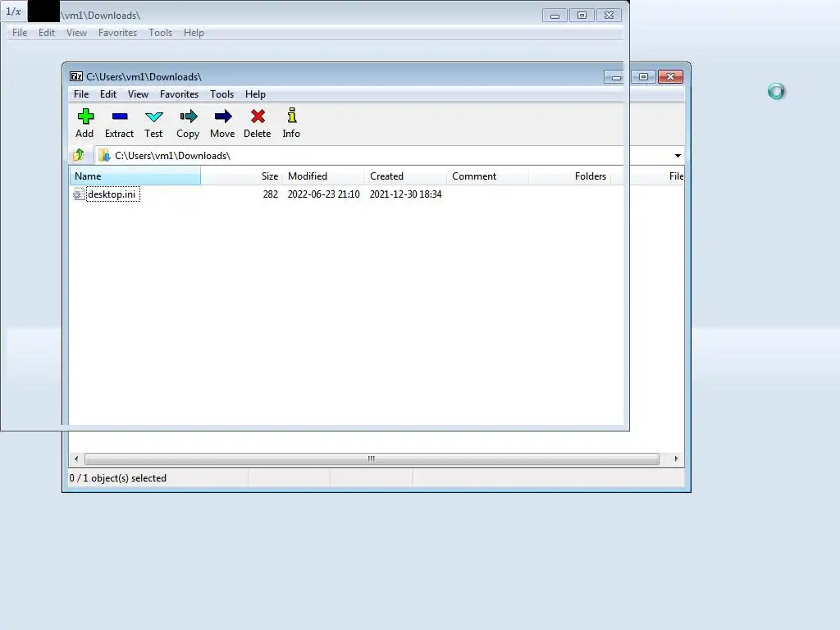
Task: Click created date 2021-12-30 18:34
Action: (x=405, y=194)
